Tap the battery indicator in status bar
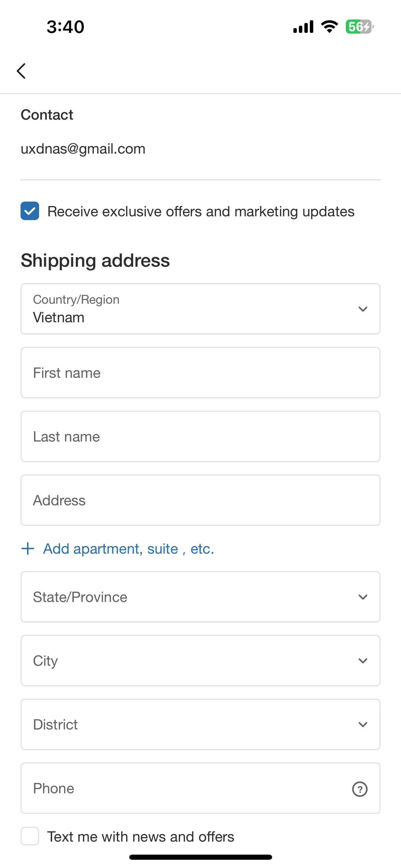 (x=360, y=27)
